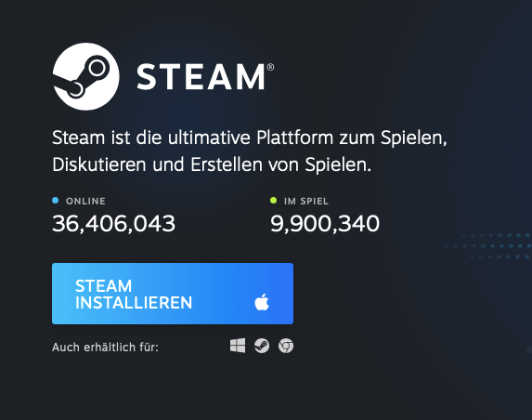Click the word "Diskutieren" in the description

(99, 164)
